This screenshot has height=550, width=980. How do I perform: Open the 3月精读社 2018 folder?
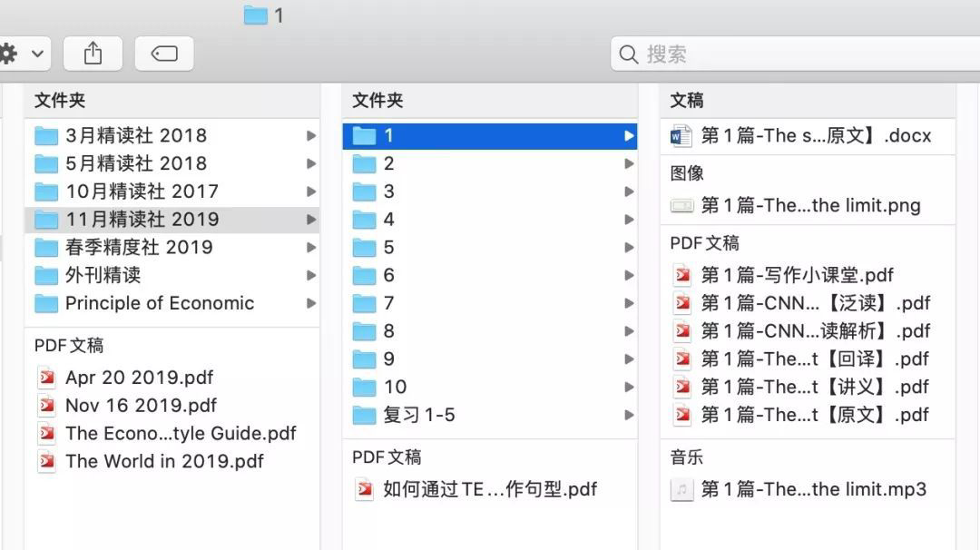[136, 136]
